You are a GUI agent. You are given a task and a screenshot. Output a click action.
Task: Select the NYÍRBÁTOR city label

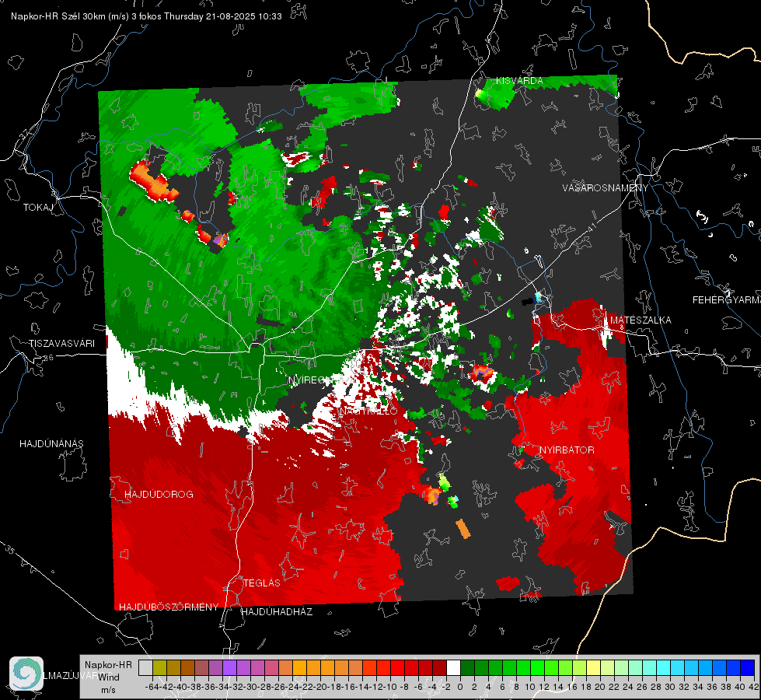click(567, 450)
